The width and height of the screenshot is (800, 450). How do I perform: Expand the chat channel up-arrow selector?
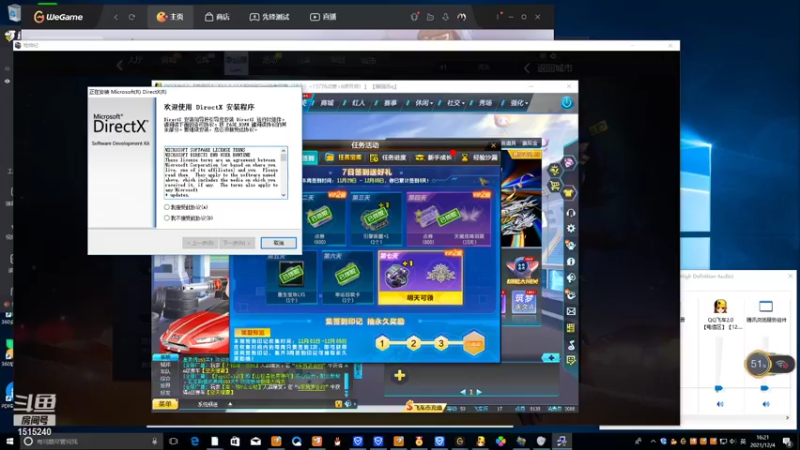pos(230,404)
